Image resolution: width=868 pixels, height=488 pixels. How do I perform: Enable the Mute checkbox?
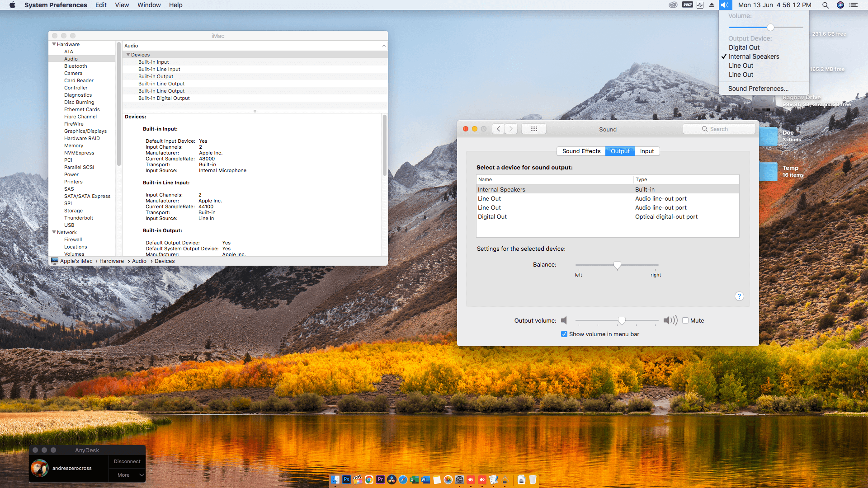[x=685, y=320]
